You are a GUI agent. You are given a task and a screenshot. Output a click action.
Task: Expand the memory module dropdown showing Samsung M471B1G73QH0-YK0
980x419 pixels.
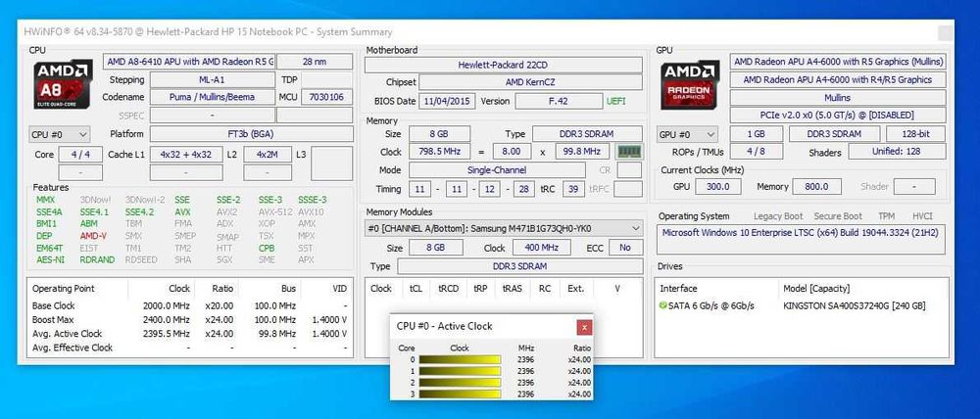click(x=504, y=228)
